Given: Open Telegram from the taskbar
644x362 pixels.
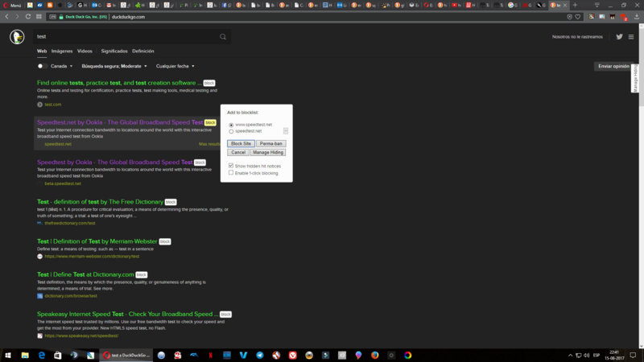Looking at the screenshot, I should pos(259,355).
